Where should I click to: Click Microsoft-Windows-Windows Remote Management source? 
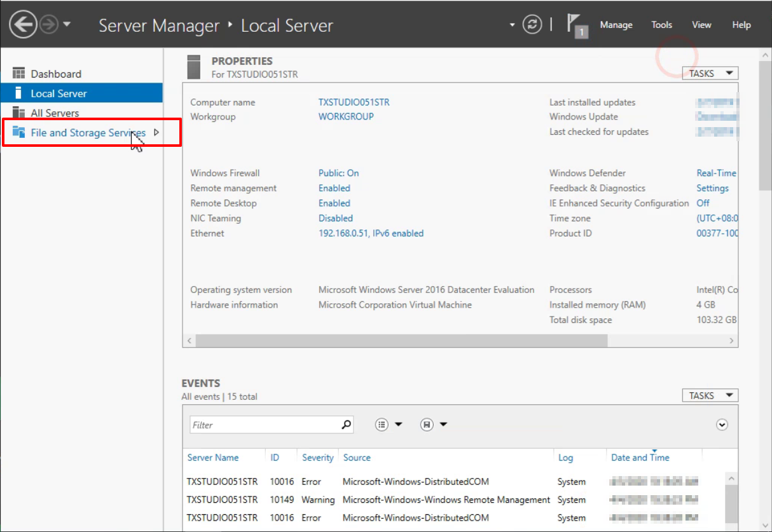click(x=446, y=500)
